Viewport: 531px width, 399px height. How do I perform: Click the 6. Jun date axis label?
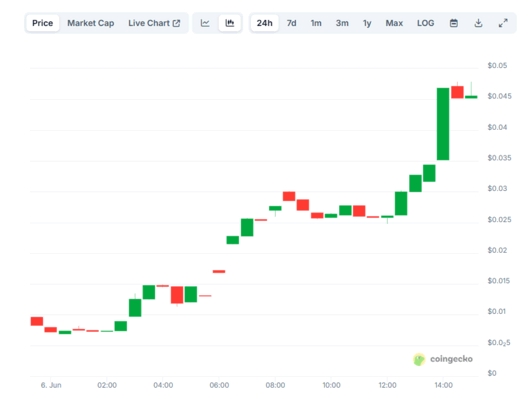(x=51, y=385)
